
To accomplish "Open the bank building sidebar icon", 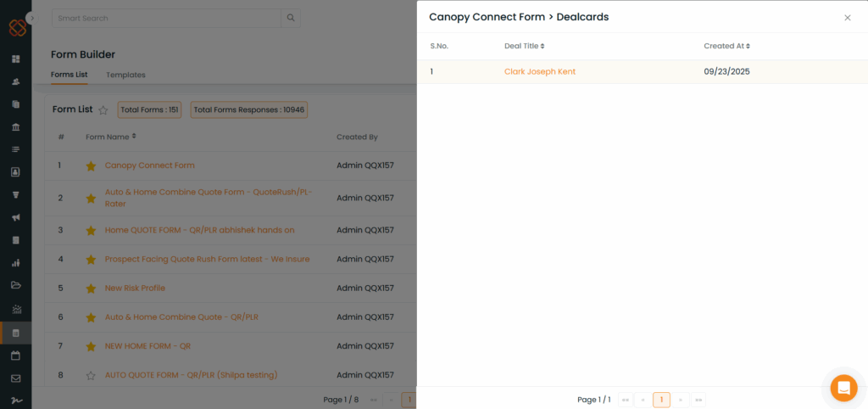I will point(15,127).
